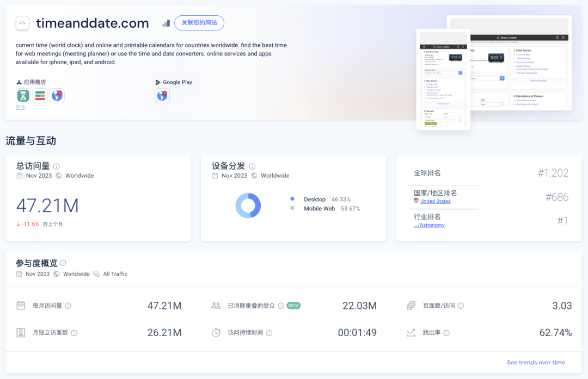Click the country rank #686 value
This screenshot has width=588, height=379.
pyautogui.click(x=557, y=197)
